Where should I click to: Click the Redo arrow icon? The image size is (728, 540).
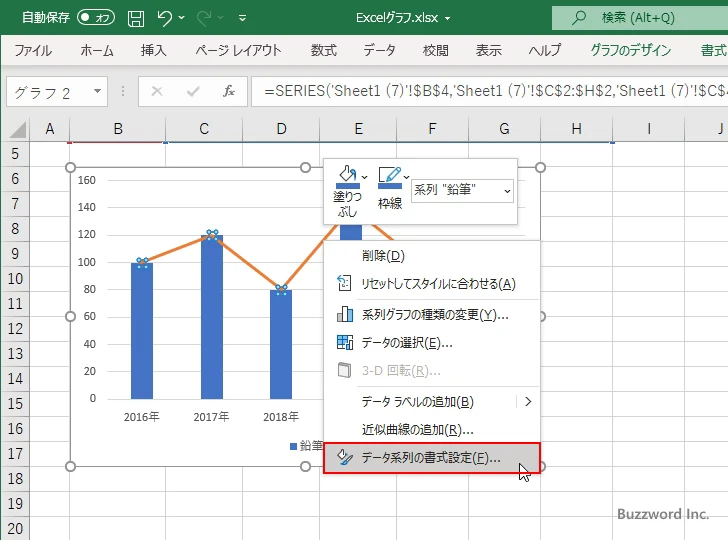[x=204, y=18]
